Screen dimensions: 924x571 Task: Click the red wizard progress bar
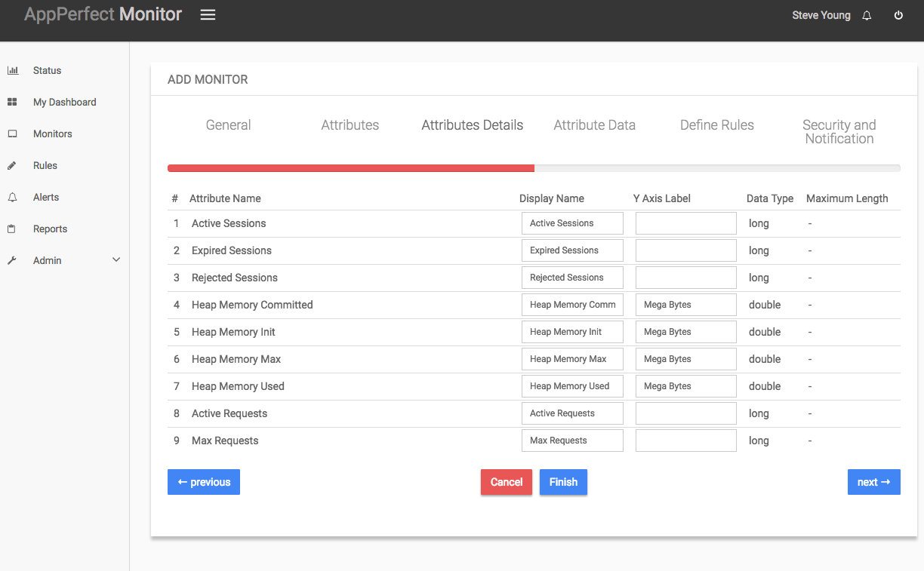click(x=351, y=168)
